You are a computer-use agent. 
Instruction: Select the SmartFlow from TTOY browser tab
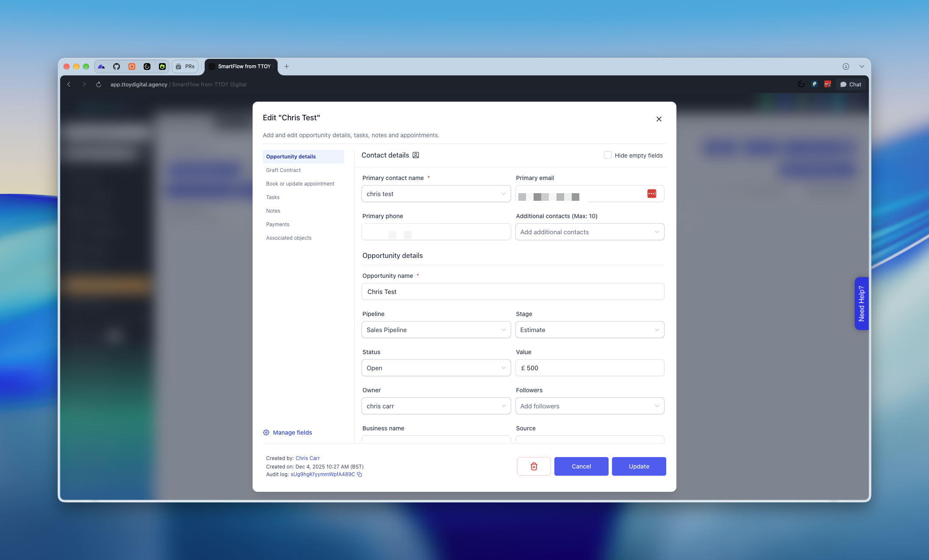(x=241, y=67)
